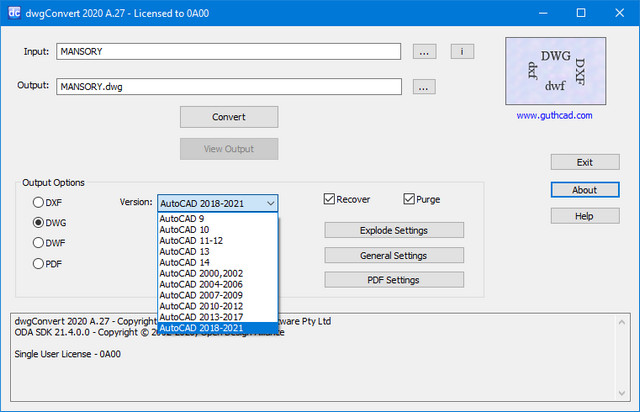Click the input file info 'i' button
Image resolution: width=640 pixels, height=412 pixels.
(461, 51)
